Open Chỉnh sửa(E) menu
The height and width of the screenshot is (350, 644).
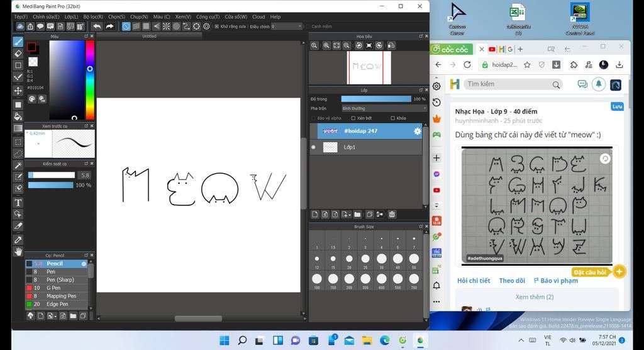(46, 17)
